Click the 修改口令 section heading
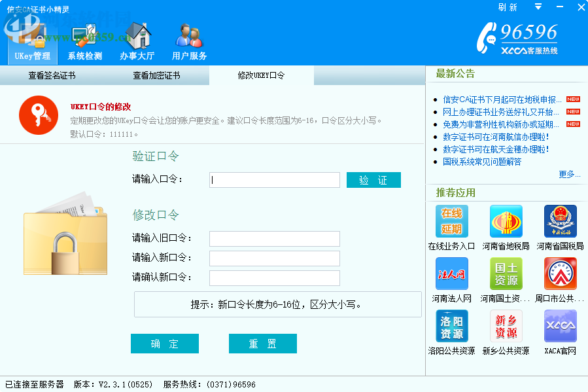Viewport: 588px width, 392px height. [156, 215]
